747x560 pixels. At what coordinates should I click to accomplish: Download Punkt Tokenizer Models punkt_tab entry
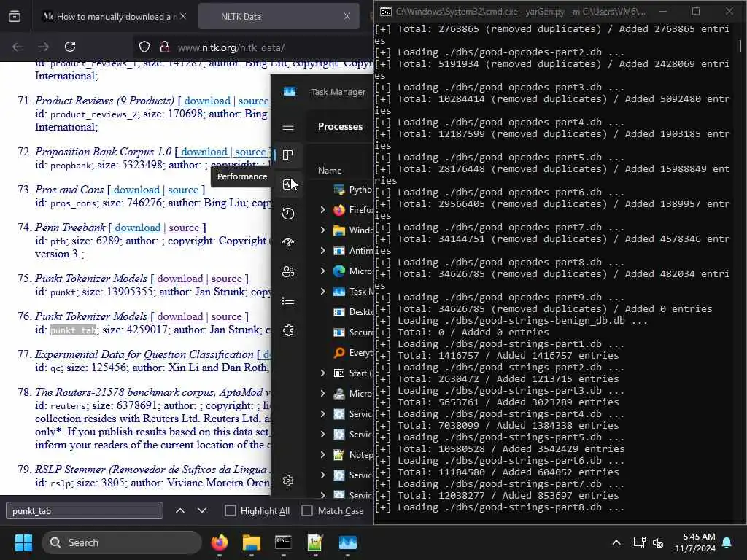(180, 316)
